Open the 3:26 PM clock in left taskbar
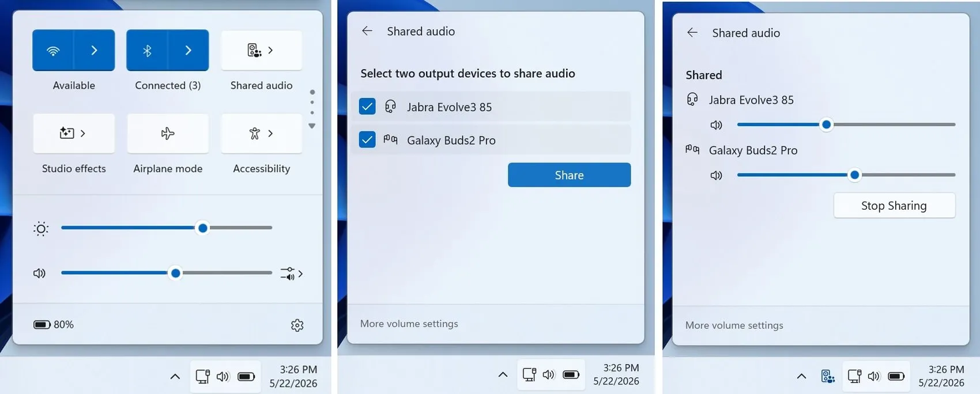The image size is (980, 394). (x=293, y=376)
